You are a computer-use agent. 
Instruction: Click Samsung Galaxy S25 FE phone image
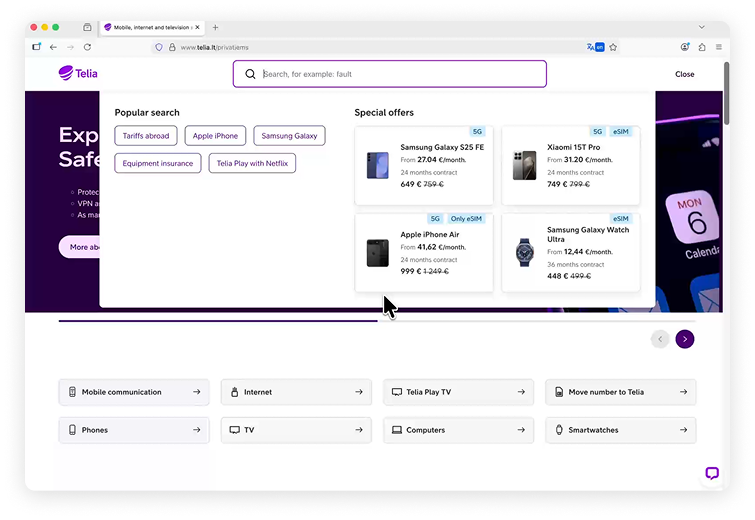pos(378,165)
